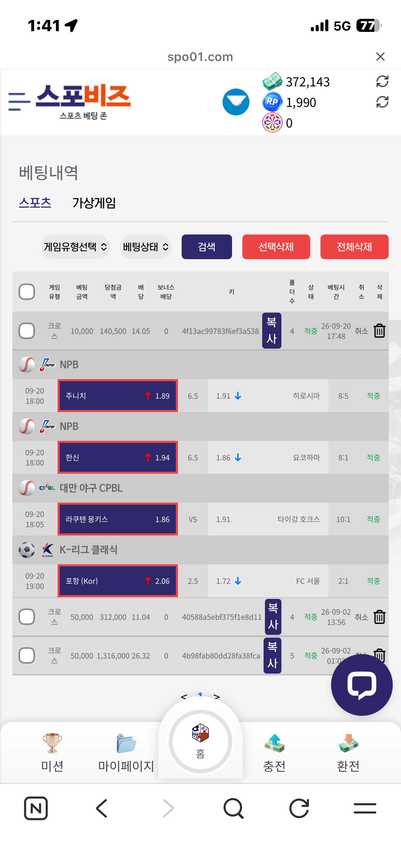
Task: Refresh the cash balance 372,143
Action: coord(382,81)
